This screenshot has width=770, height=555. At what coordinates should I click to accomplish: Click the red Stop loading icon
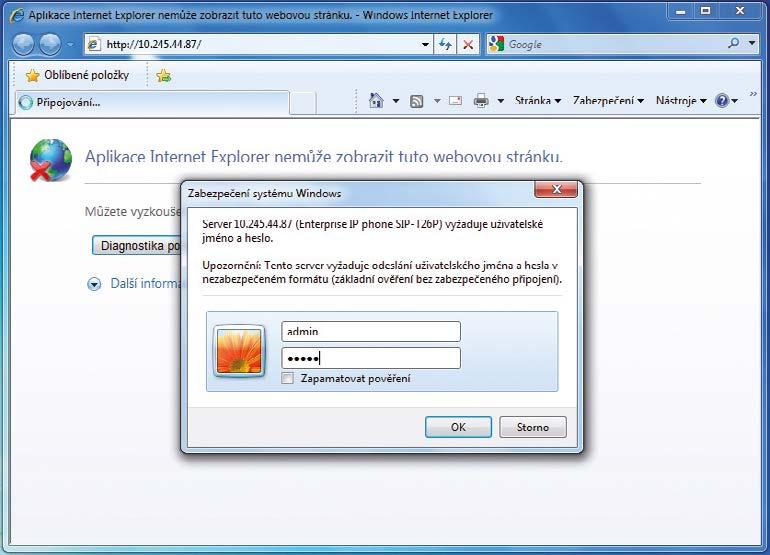click(468, 45)
